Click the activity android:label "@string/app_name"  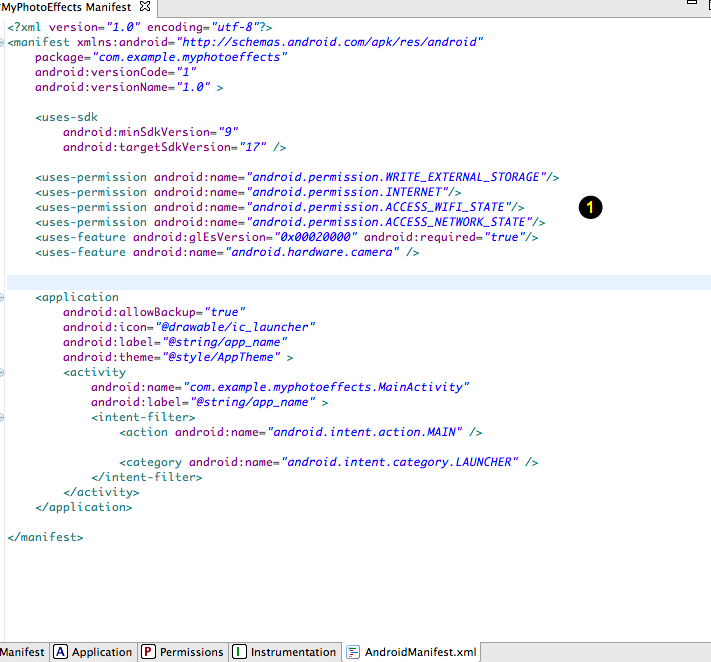tap(252, 402)
